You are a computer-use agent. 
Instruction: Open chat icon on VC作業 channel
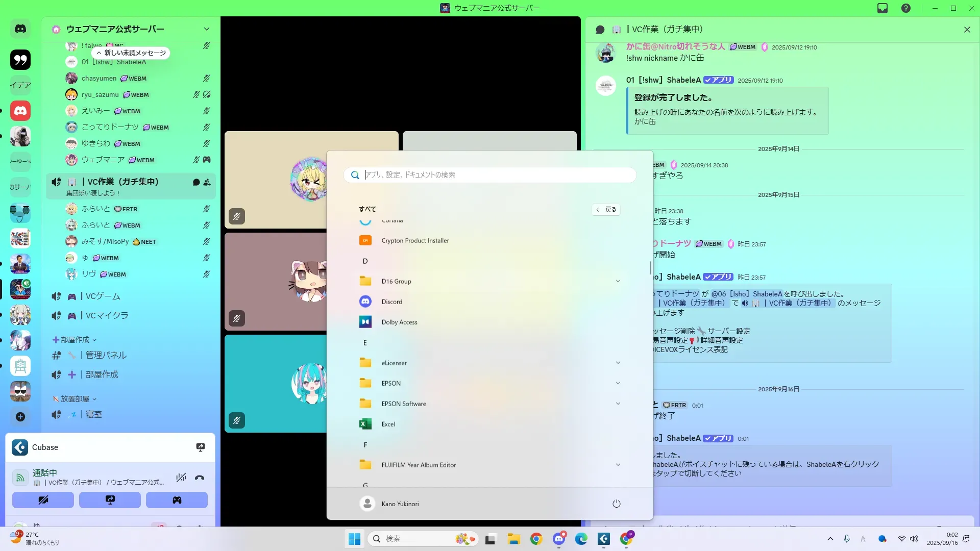pos(196,182)
